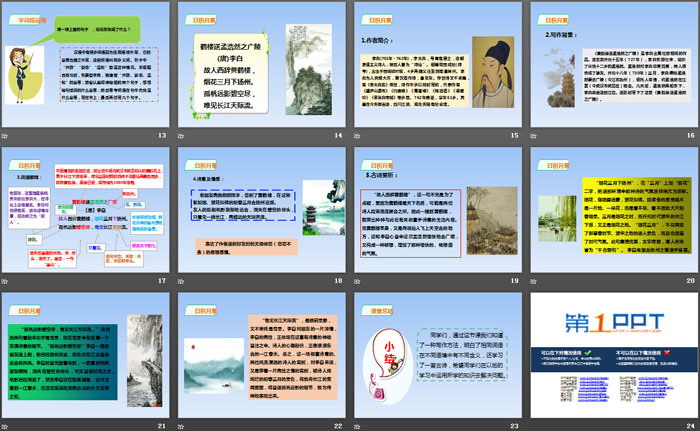Click slide number 14 label
Screen dimensions: 700x431
click(338, 135)
